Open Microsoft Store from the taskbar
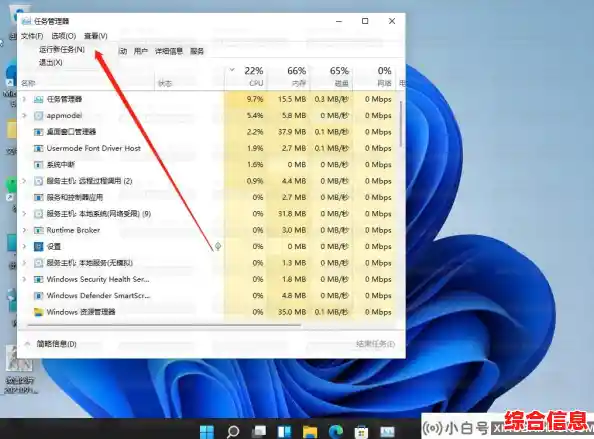This screenshot has width=594, height=439. tap(361, 431)
